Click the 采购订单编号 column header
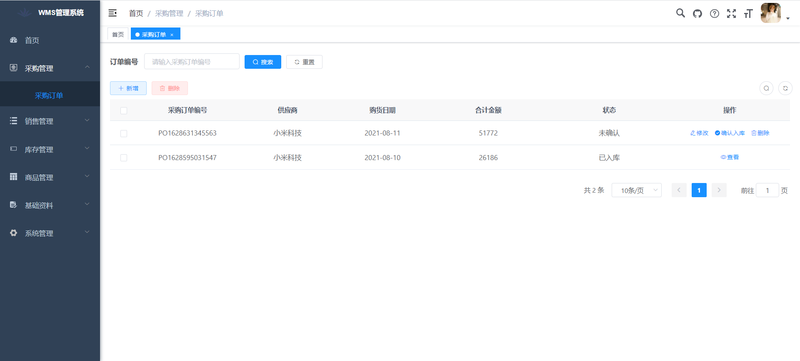Viewport: 800px width, 361px height. pyautogui.click(x=187, y=110)
